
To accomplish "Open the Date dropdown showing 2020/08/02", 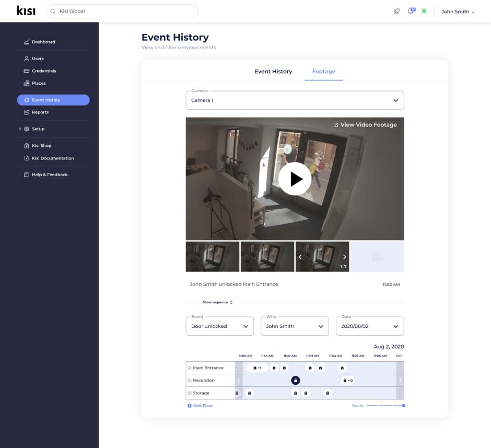I will pyautogui.click(x=370, y=326).
